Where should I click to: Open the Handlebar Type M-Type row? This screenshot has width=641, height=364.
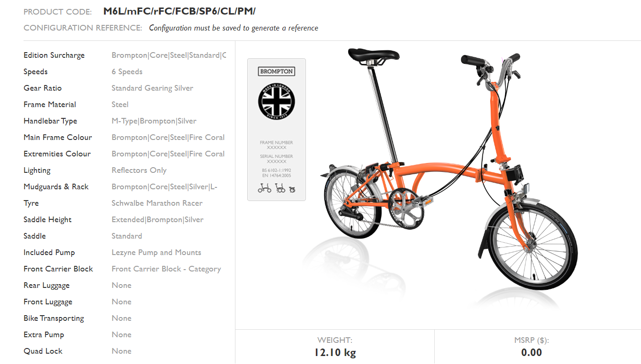(x=125, y=121)
